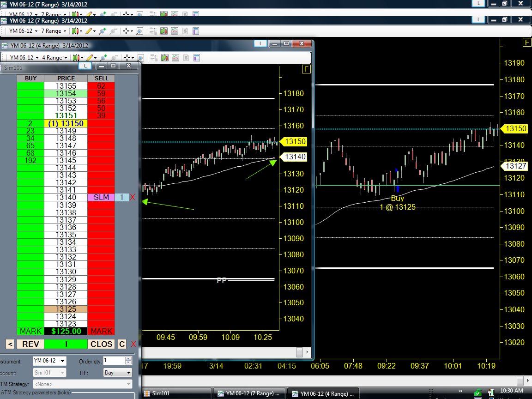Click the $125.00 profit display
This screenshot has width=532, height=399.
(66, 331)
